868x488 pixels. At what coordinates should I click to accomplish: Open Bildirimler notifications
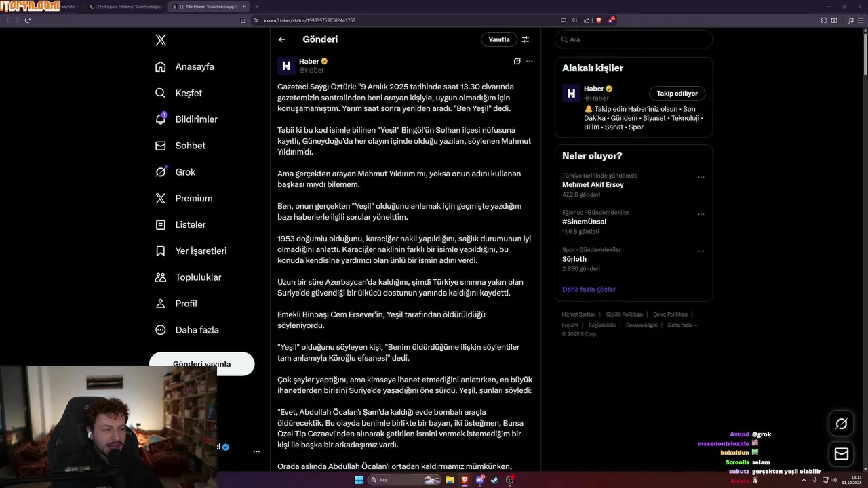(186, 119)
